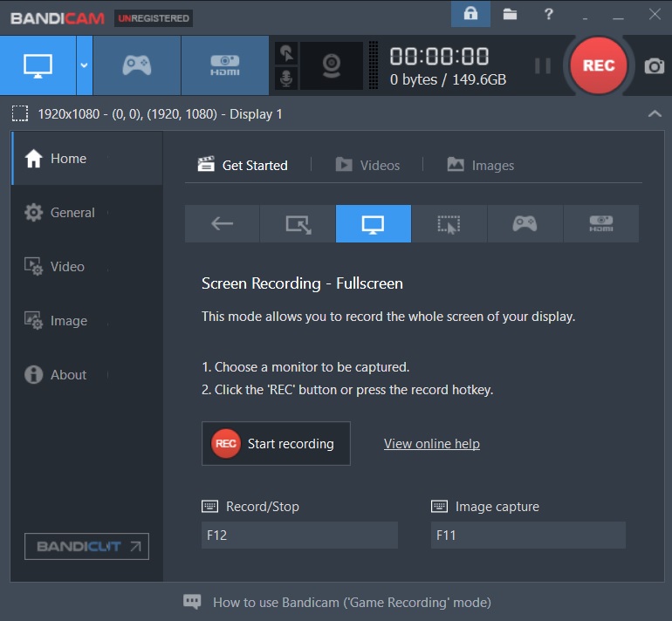The image size is (672, 621).
Task: Click UNREGISTERED badge
Action: 154,18
